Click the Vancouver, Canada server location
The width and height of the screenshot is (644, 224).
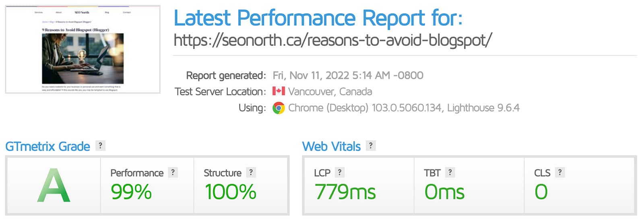(330, 92)
